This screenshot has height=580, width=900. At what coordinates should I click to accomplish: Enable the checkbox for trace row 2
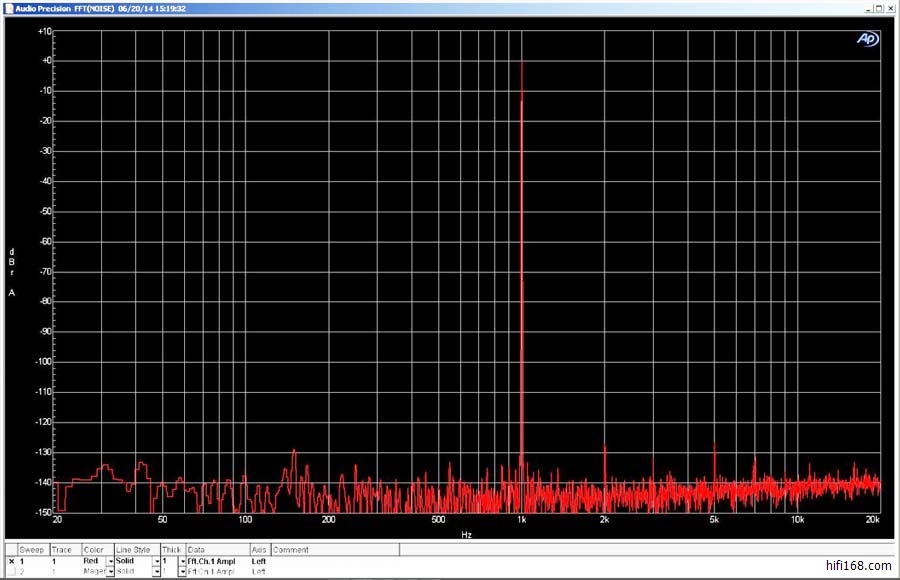[x=11, y=571]
